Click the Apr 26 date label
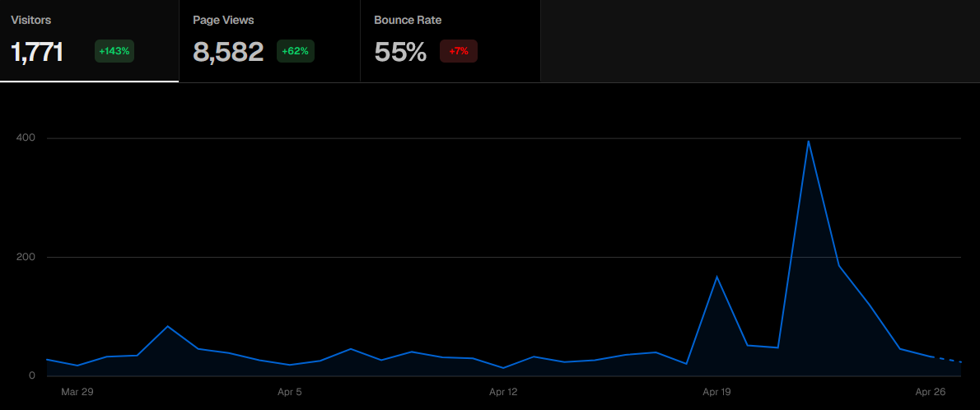 coord(931,392)
